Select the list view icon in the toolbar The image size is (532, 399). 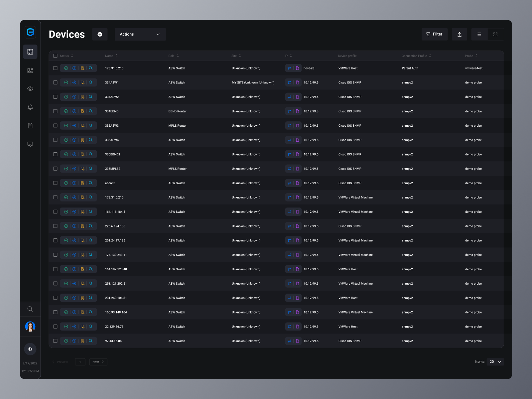point(479,34)
